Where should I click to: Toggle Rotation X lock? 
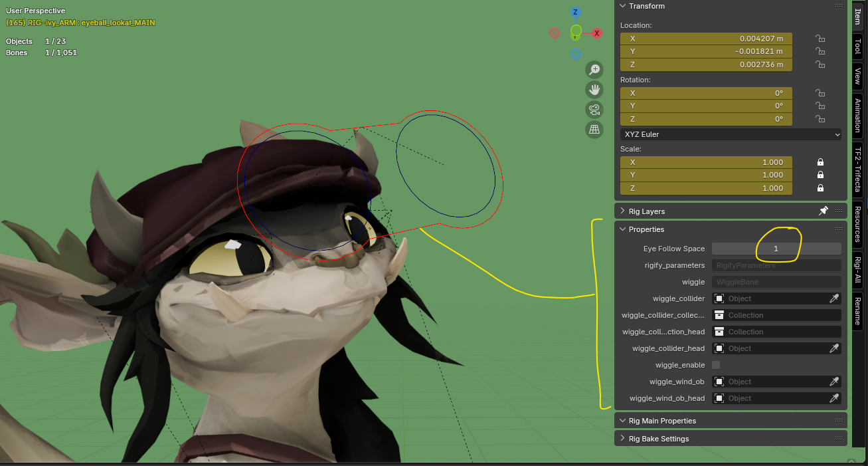click(820, 93)
